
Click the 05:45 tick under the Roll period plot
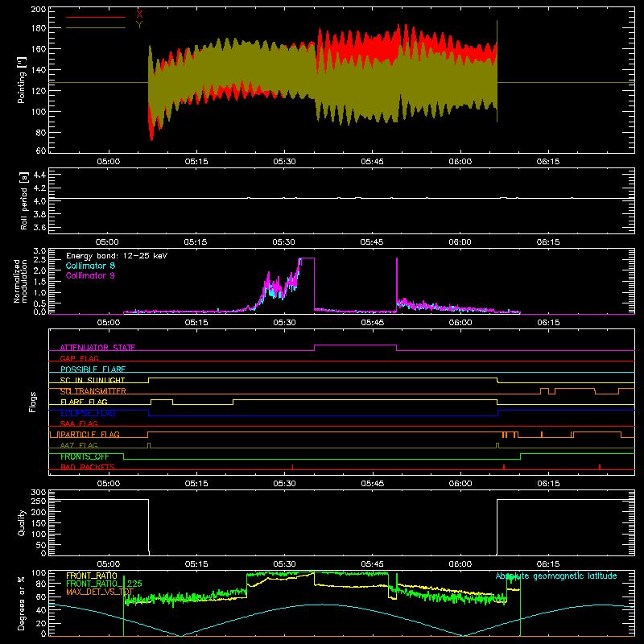(x=372, y=242)
